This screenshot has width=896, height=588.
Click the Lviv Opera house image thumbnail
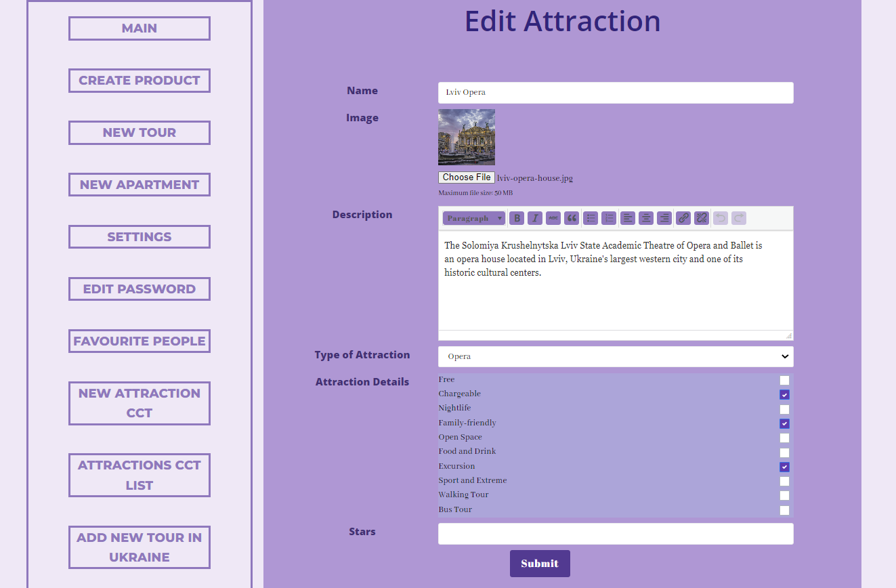467,137
